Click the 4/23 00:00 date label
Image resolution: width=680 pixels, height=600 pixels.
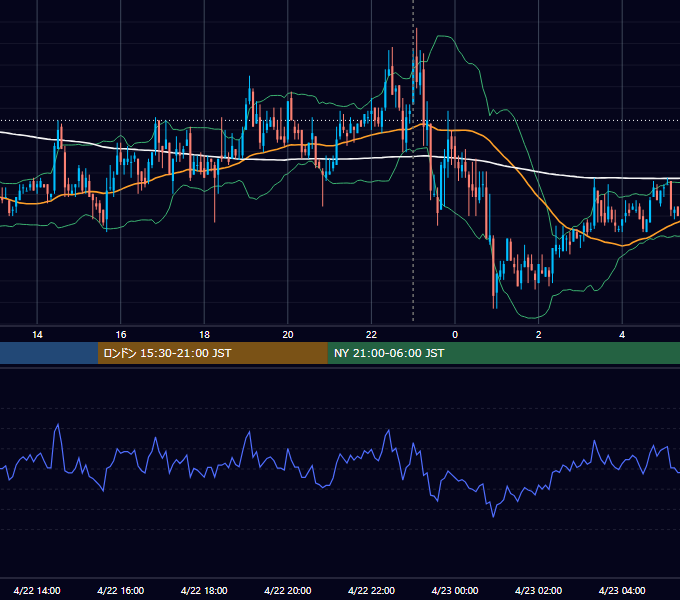click(x=455, y=590)
